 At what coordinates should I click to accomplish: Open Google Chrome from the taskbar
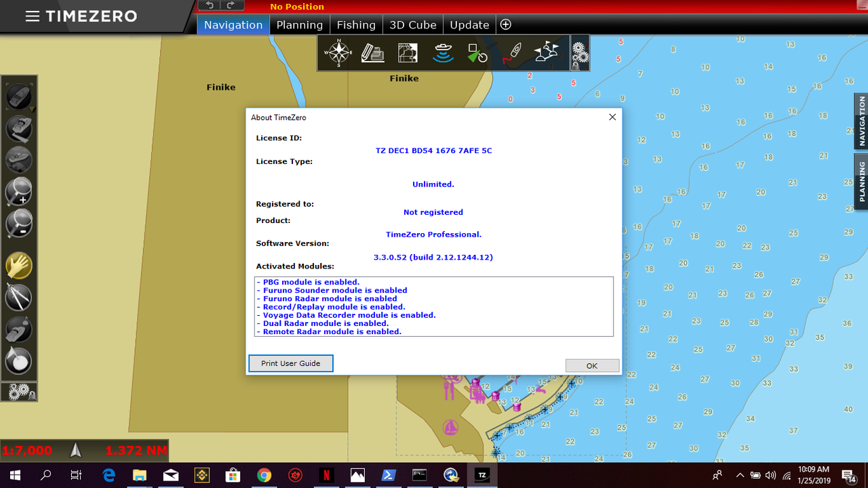[264, 475]
